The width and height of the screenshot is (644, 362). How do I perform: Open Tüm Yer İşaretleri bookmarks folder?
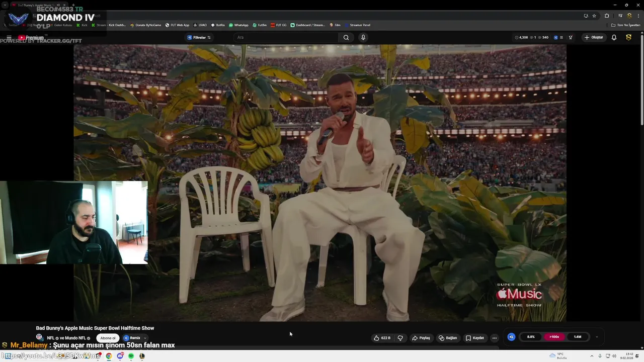(626, 25)
